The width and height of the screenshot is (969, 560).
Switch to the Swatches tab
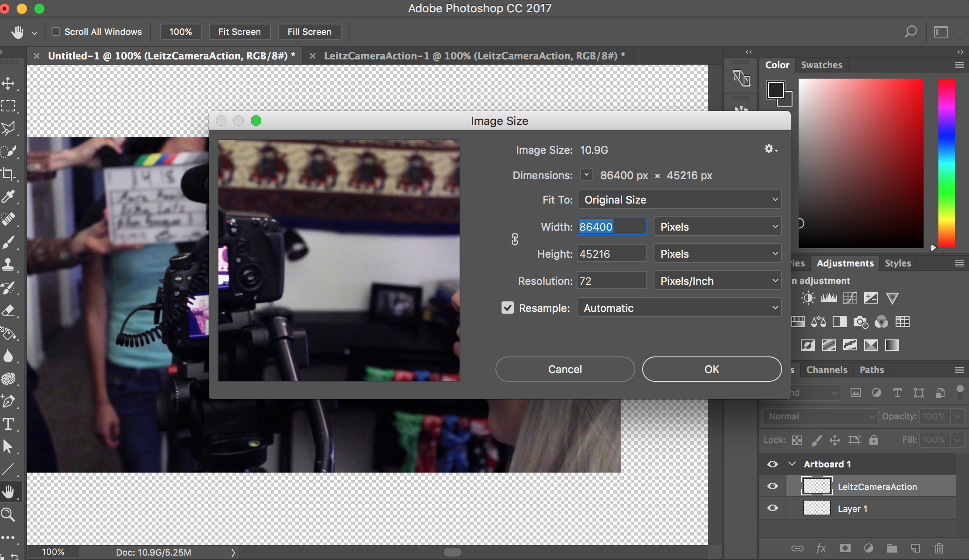click(821, 65)
